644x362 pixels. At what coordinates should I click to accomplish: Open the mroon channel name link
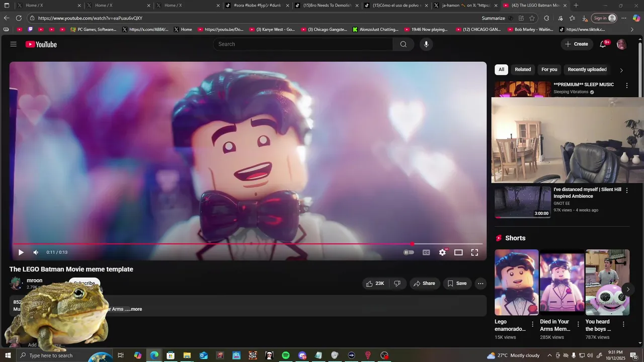coord(35,281)
